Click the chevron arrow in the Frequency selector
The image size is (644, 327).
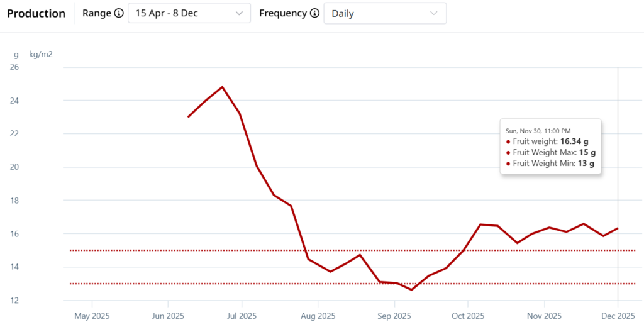click(433, 13)
